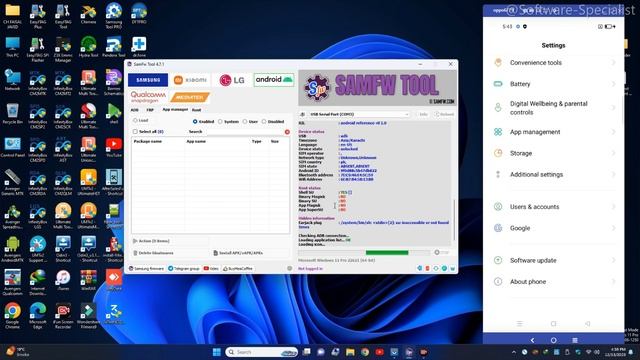640x360 pixels.
Task: Open YouTube desktop shortcut
Action: [113, 148]
